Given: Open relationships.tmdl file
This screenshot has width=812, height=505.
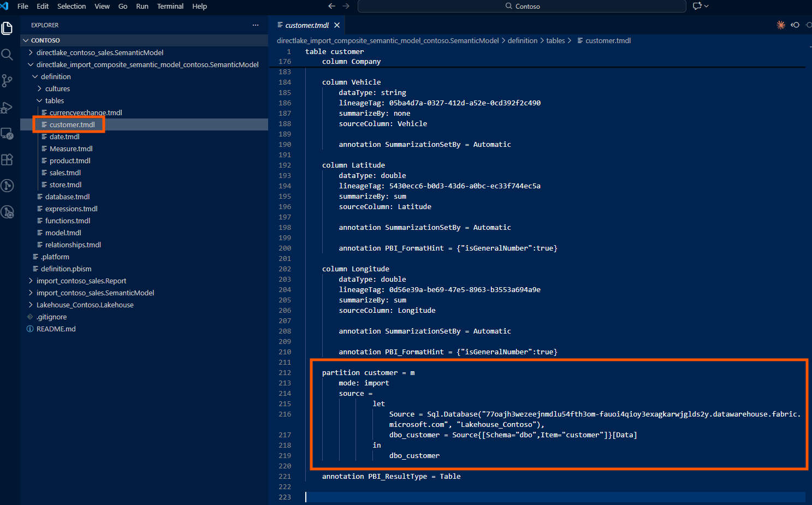Looking at the screenshot, I should [144, 245].
